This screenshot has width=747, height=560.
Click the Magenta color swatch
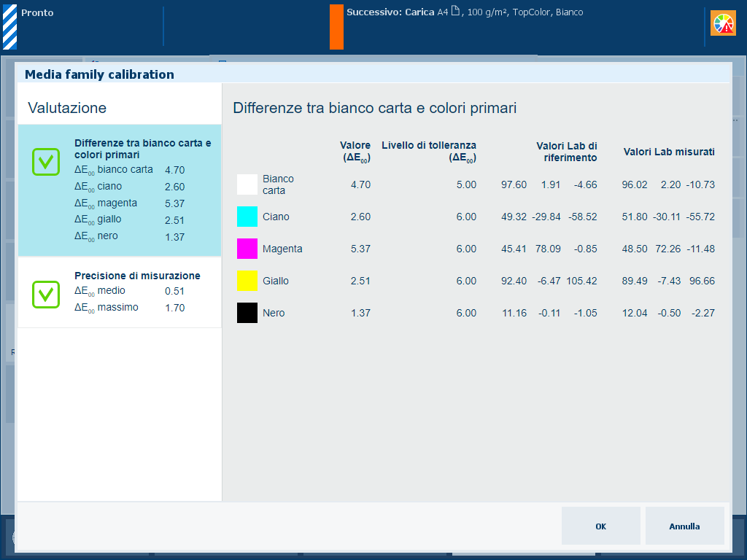(x=247, y=249)
